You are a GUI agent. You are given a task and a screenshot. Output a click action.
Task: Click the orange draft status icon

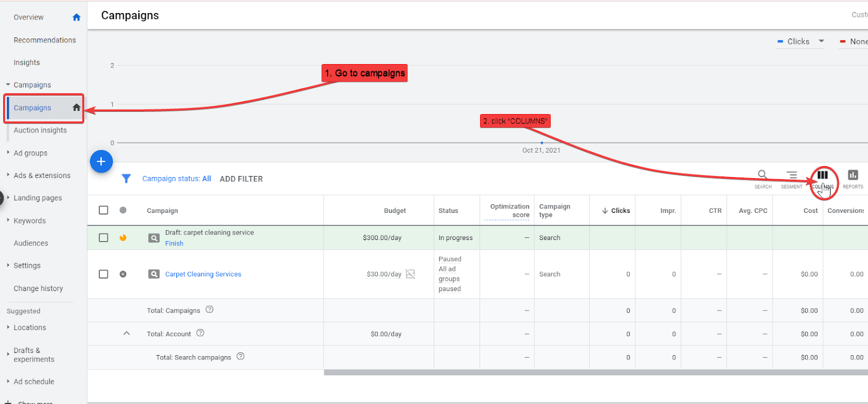123,238
